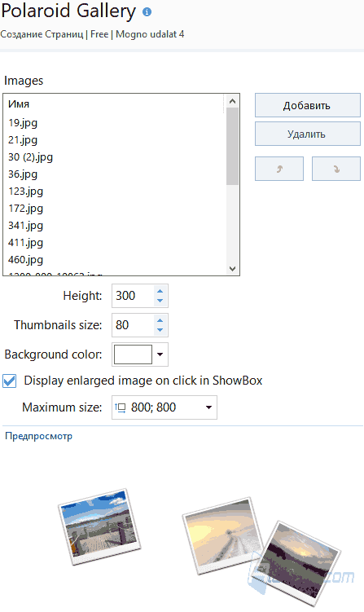Toggle Display enlarged image in ShowBox checkbox
Image resolution: width=364 pixels, height=612 pixels.
click(x=9, y=381)
